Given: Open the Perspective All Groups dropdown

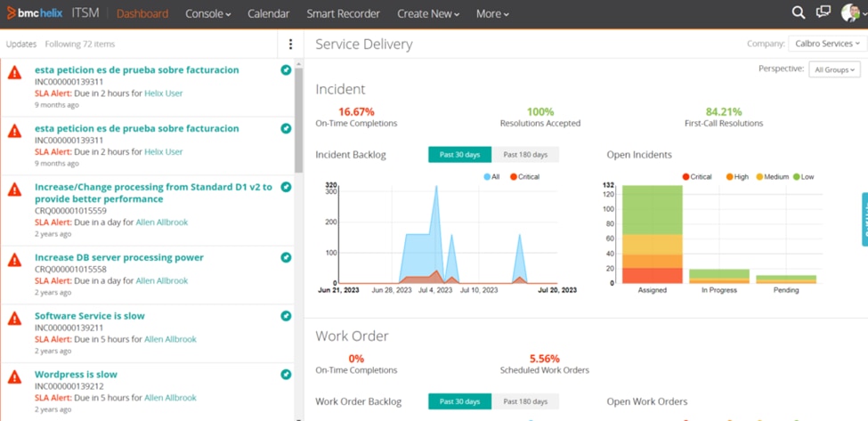Looking at the screenshot, I should click(x=833, y=69).
